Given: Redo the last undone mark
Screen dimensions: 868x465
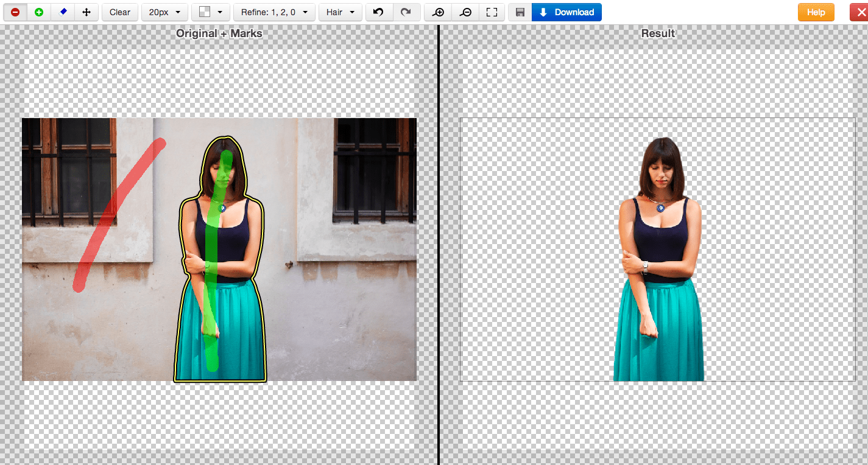Looking at the screenshot, I should [406, 12].
